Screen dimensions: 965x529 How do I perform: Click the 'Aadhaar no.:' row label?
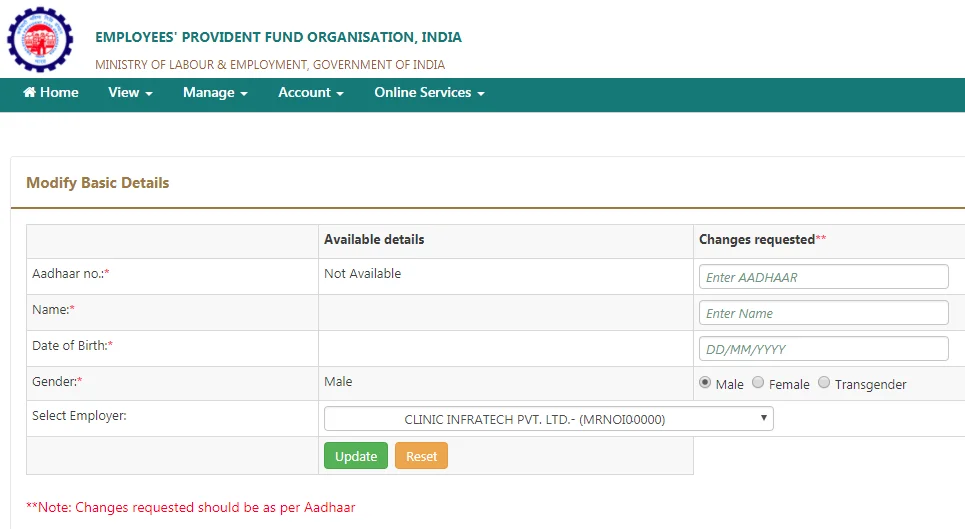pyautogui.click(x=71, y=274)
